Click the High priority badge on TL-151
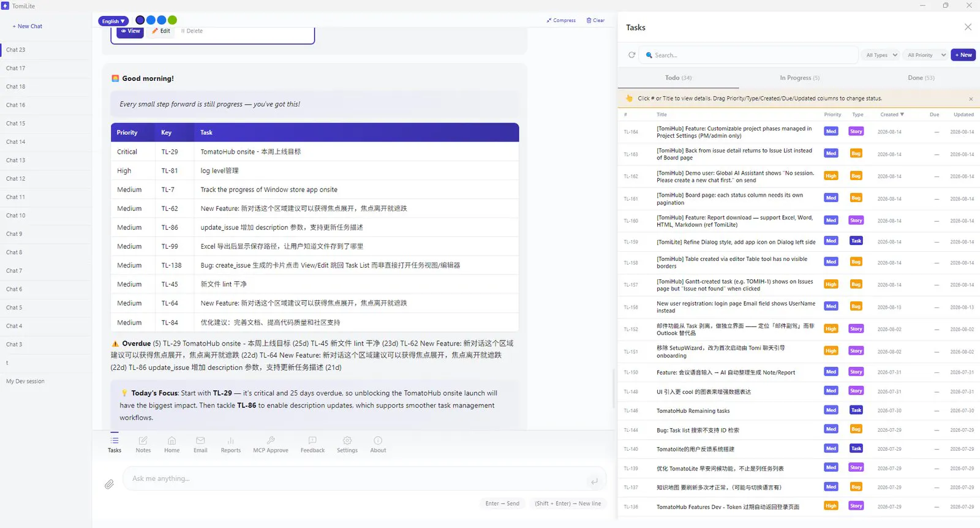The image size is (980, 528). tap(831, 351)
